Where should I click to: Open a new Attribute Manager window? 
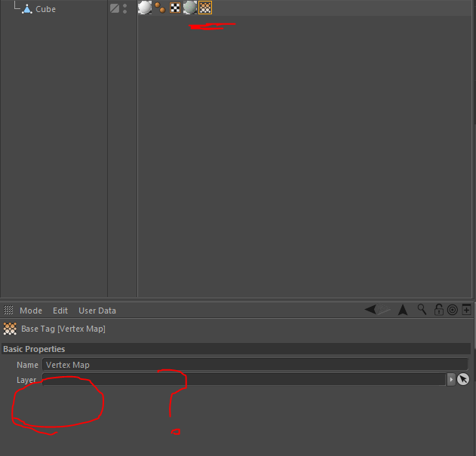click(x=467, y=310)
